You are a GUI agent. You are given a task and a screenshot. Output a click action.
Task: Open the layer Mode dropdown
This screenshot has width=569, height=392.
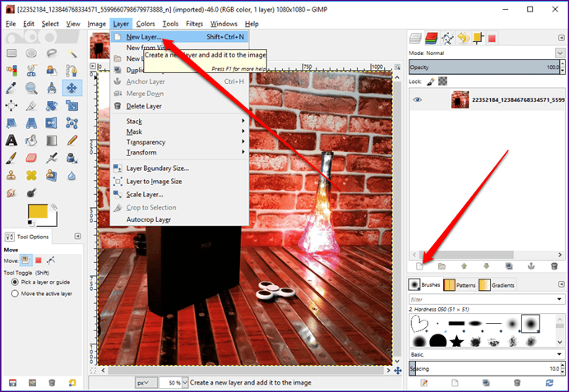[x=560, y=53]
